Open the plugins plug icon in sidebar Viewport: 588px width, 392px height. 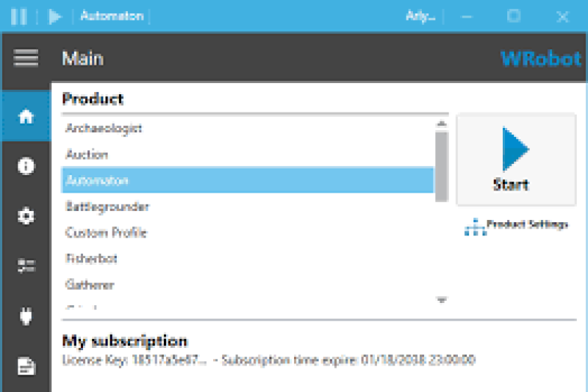26,316
